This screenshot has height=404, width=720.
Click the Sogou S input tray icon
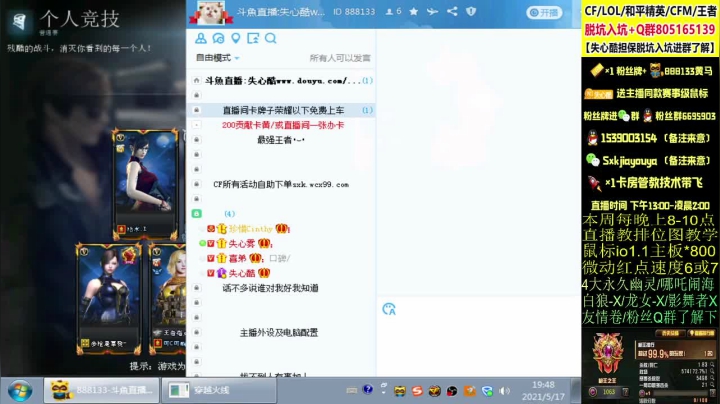point(417,391)
